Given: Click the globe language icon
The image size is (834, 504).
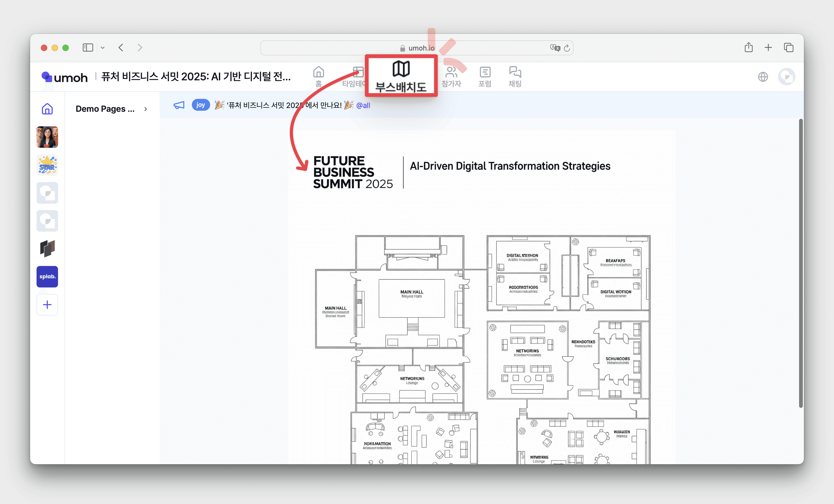Looking at the screenshot, I should pos(763,77).
